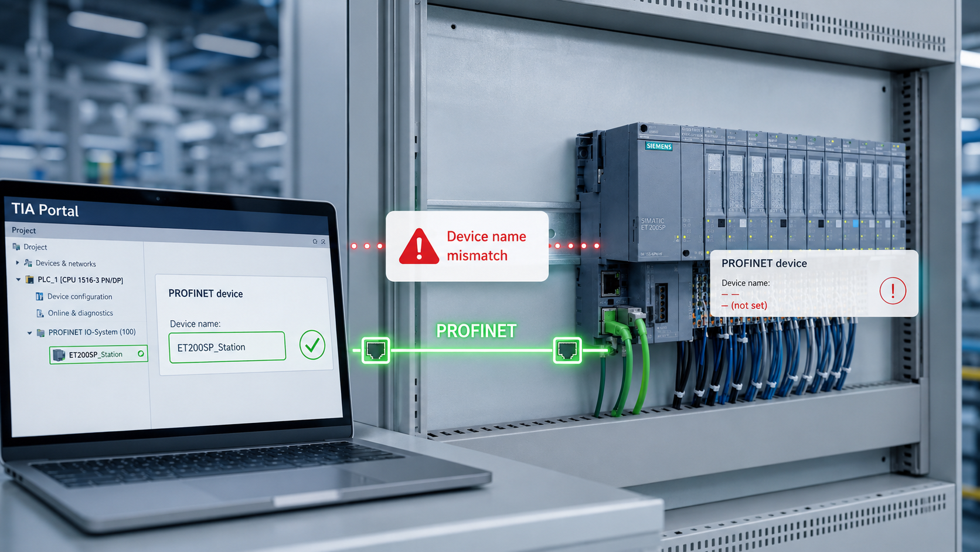Click the PLC_1 CPU folder icon
This screenshot has height=552, width=980.
tap(29, 280)
